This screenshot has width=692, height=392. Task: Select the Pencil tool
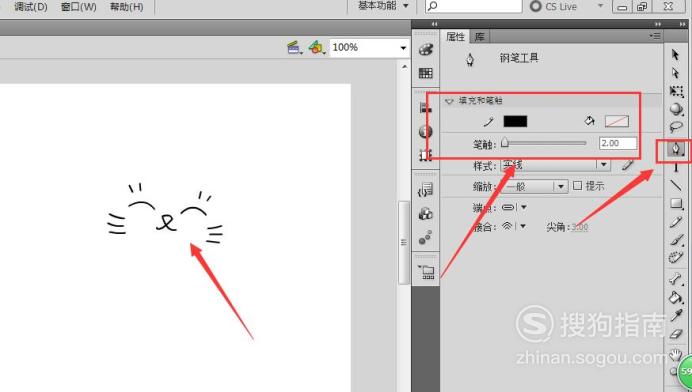(676, 222)
